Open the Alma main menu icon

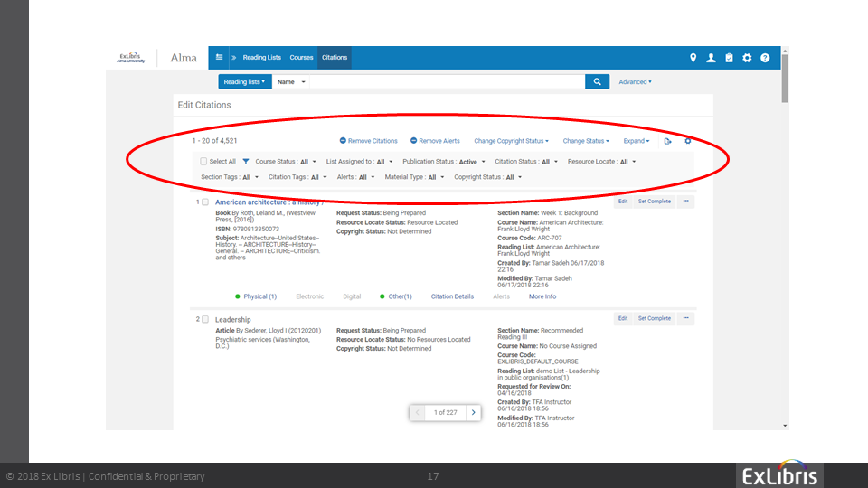point(219,58)
